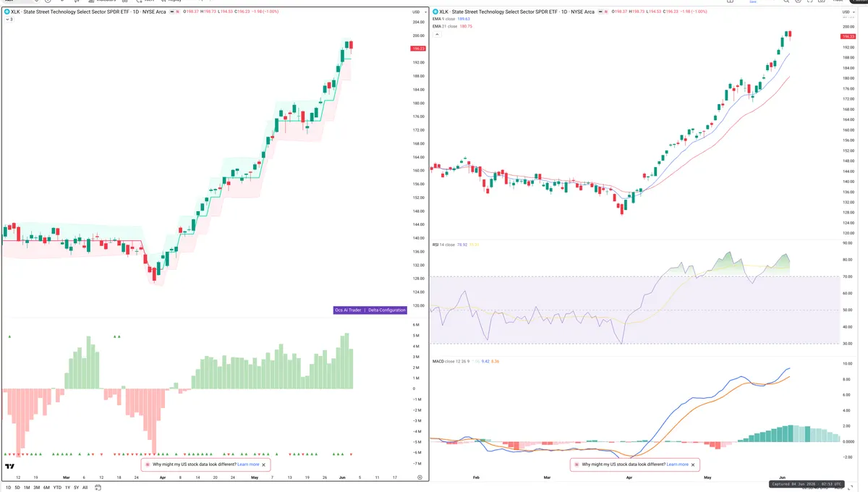
Task: Dismiss the left chart US stock data notice
Action: tap(264, 465)
